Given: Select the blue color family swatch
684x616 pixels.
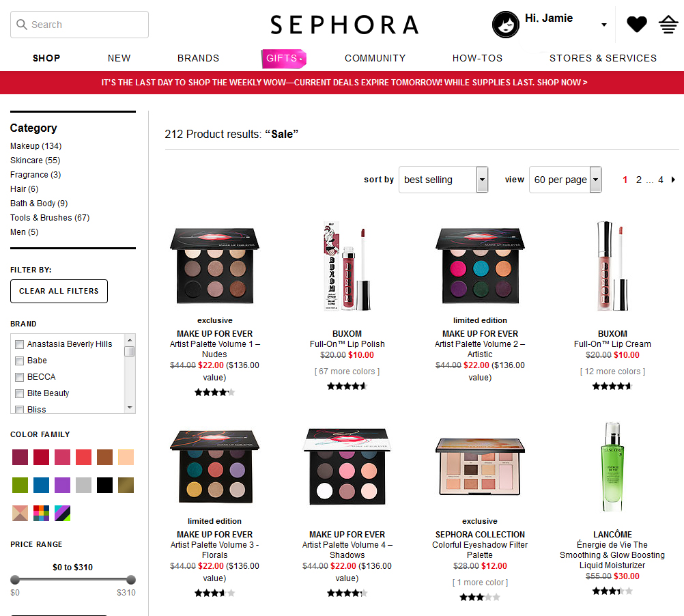Looking at the screenshot, I should [x=41, y=485].
